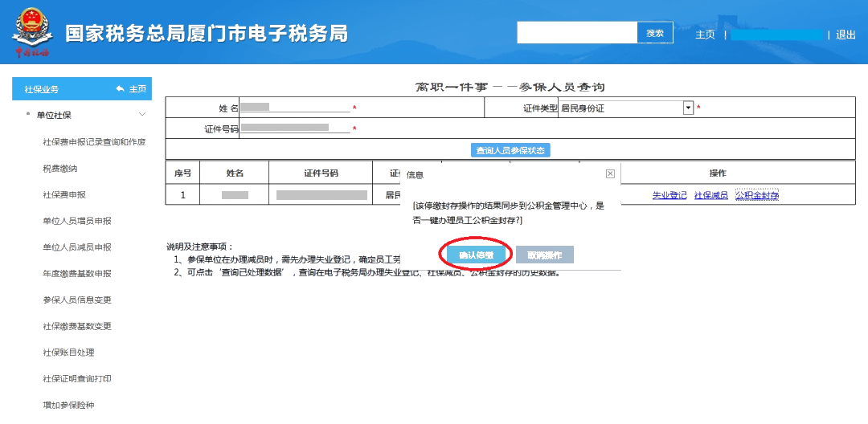This screenshot has width=868, height=424.
Task: Select 单位社保 in the sidebar
Action: (54, 115)
